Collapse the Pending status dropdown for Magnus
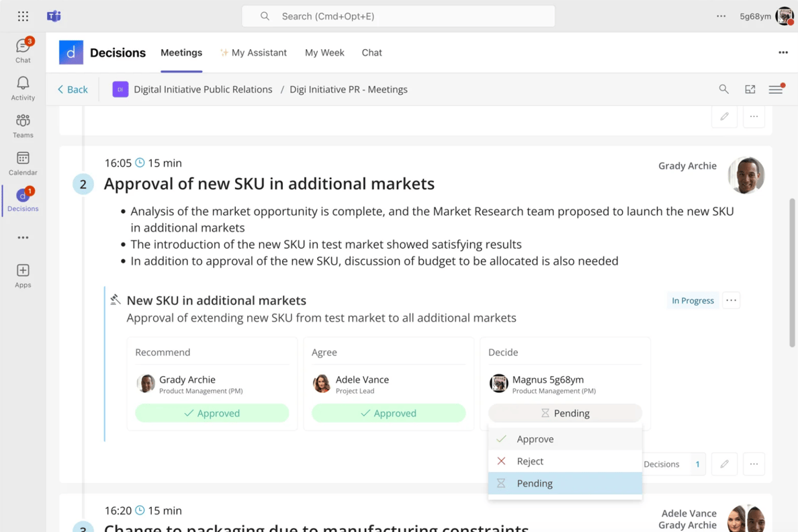798x532 pixels. pos(565,413)
